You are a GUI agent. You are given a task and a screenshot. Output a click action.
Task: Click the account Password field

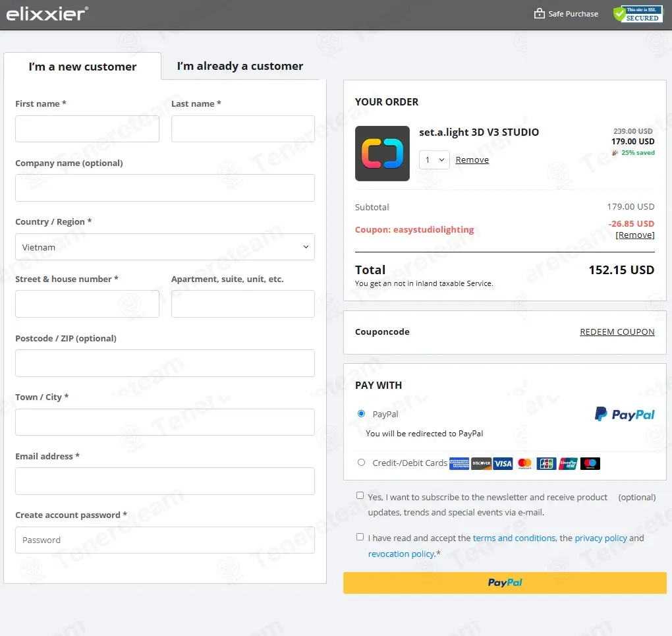tap(165, 540)
